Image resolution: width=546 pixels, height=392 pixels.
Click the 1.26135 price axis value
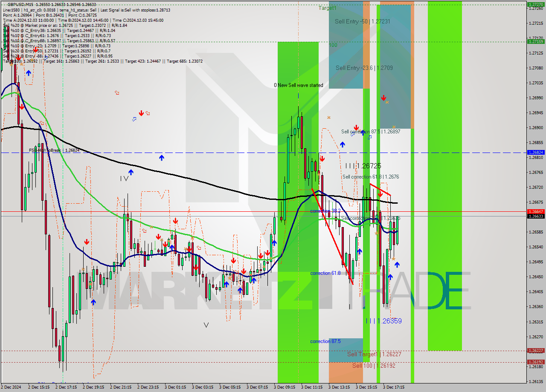pos(536,381)
